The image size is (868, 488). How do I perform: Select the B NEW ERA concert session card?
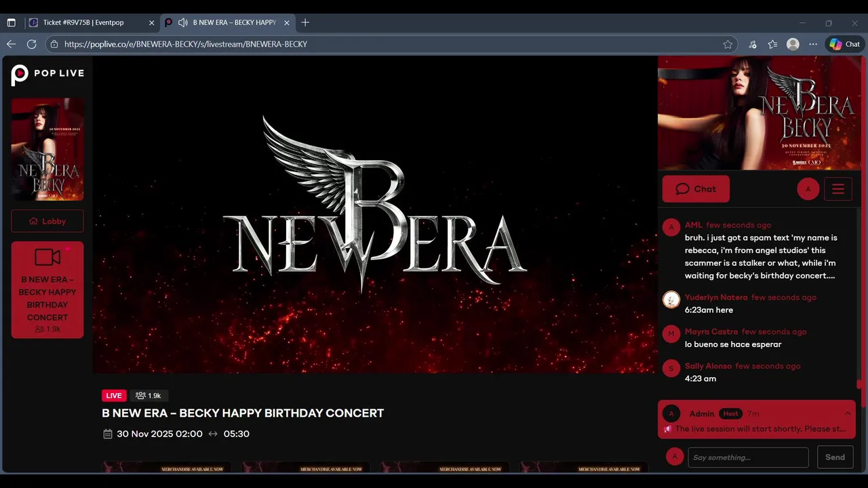pos(47,290)
